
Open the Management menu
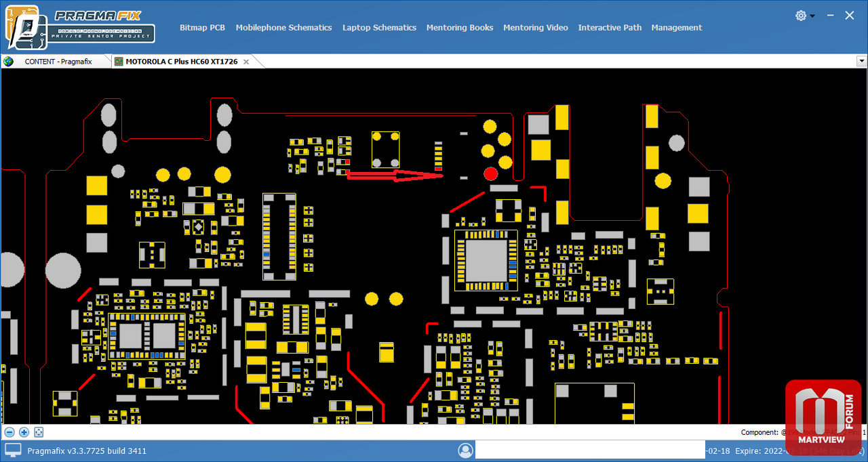click(676, 28)
